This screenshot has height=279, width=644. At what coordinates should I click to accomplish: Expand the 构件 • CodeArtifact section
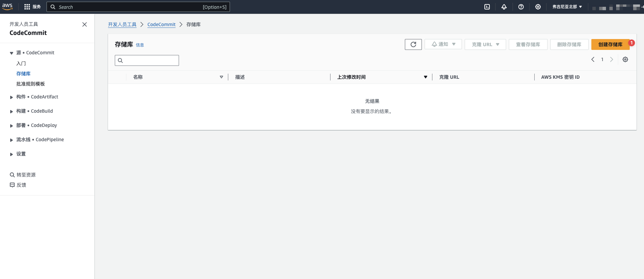click(12, 97)
